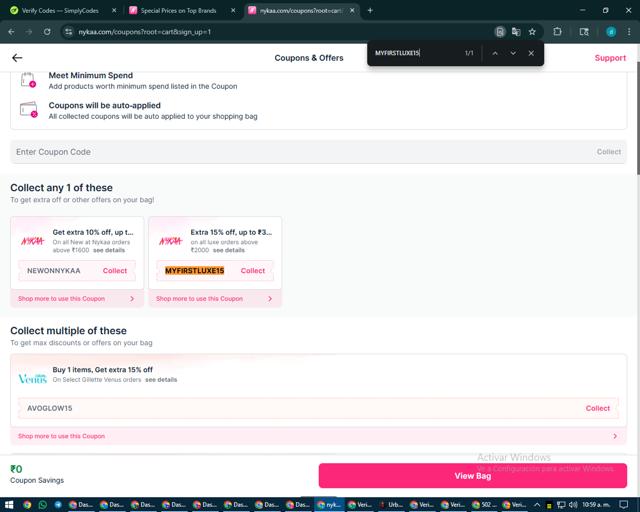View see details for Gillette Venus offer
This screenshot has width=640, height=512.
pos(161,380)
